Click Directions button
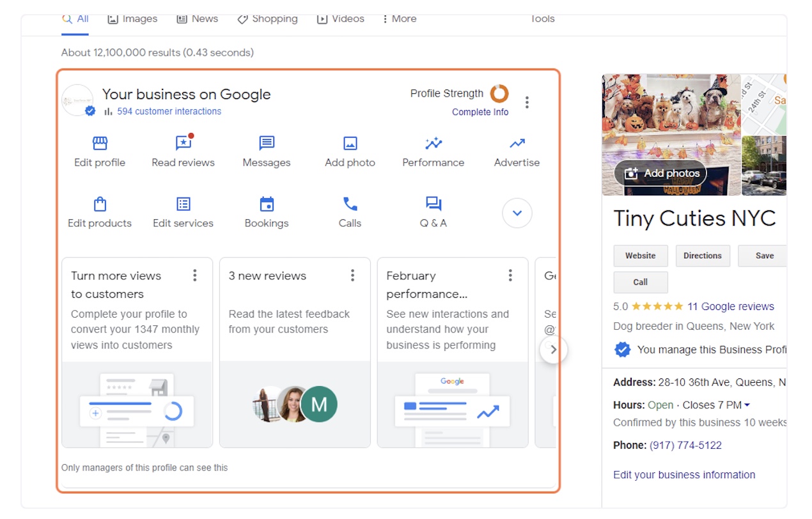Image resolution: width=812 pixels, height=519 pixels. click(x=702, y=256)
